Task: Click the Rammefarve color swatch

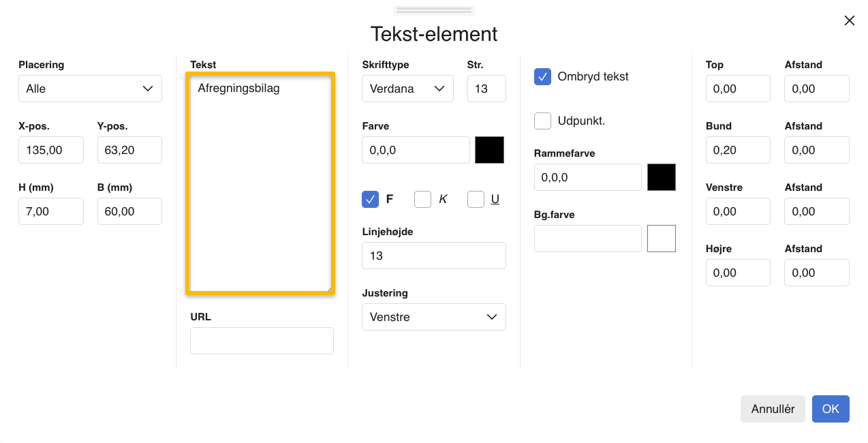Action: [661, 177]
